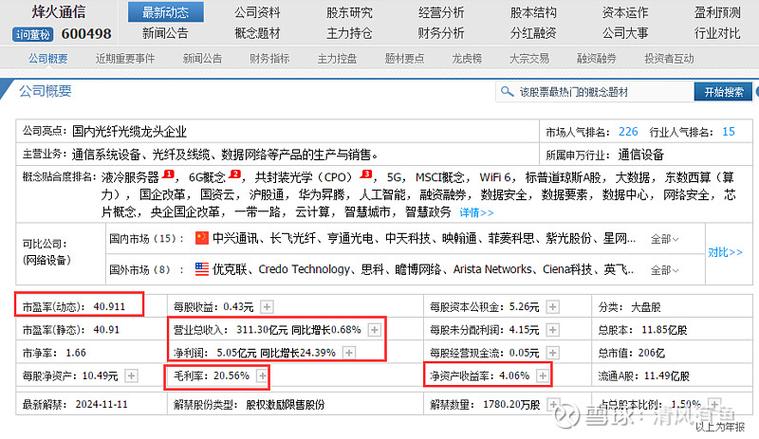Open 详情>> link for concept rankings

(x=477, y=212)
